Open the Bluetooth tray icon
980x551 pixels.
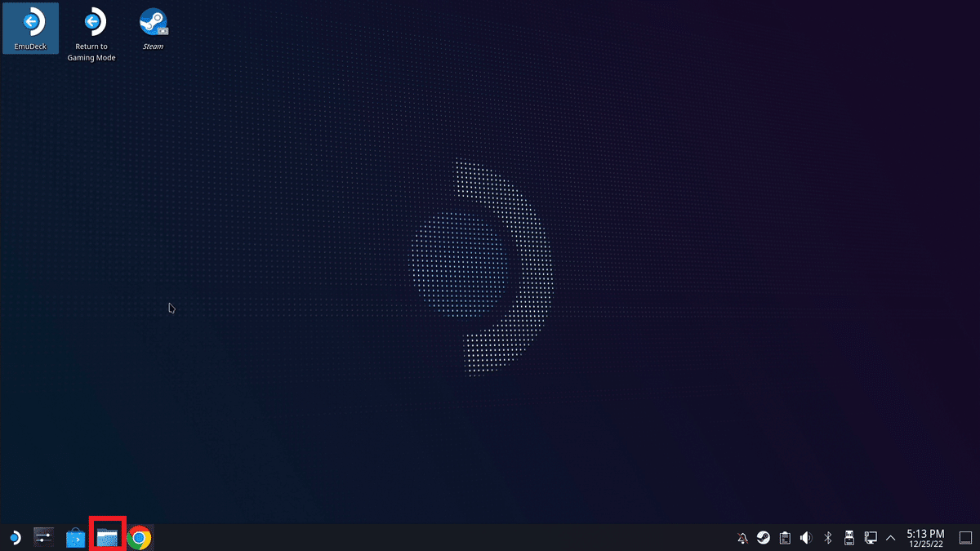[x=827, y=538]
